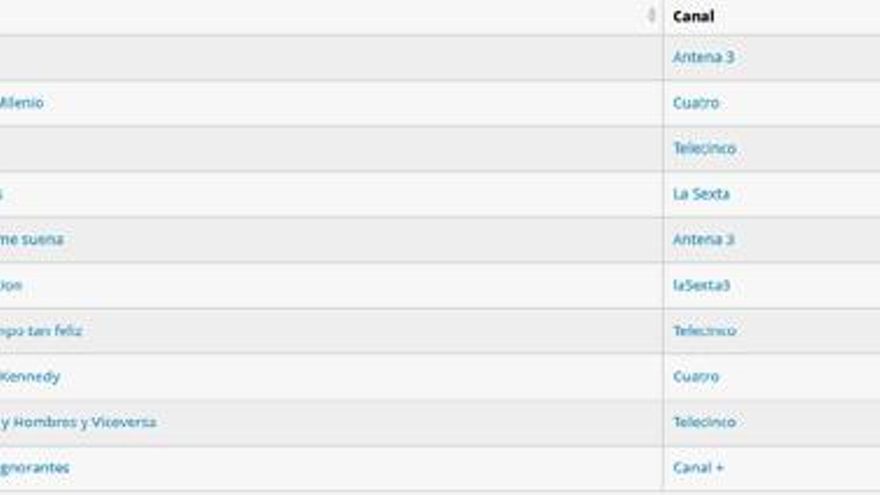Screen dimensions: 880x495
Task: Click the Milenio program link
Action: click(22, 103)
